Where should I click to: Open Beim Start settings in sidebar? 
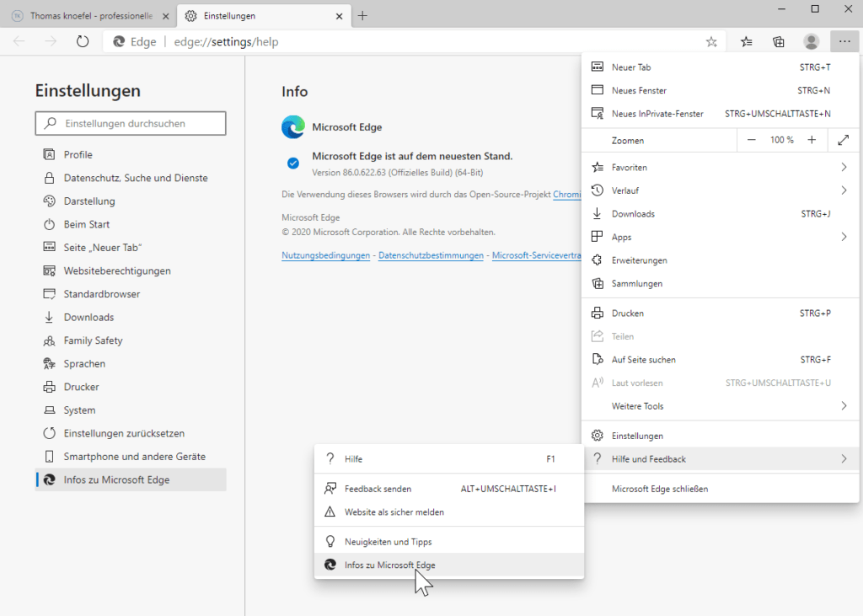coord(131,224)
